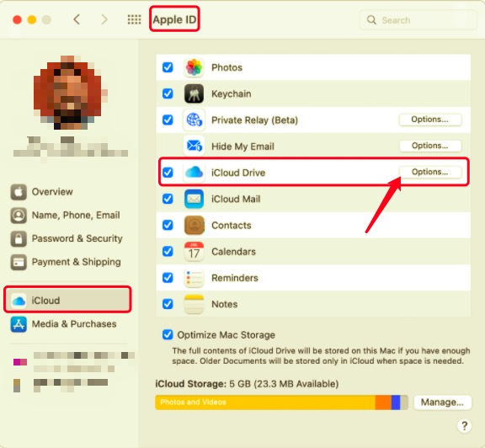Uncheck the Photos checkbox
Image resolution: width=485 pixels, height=448 pixels.
click(168, 67)
